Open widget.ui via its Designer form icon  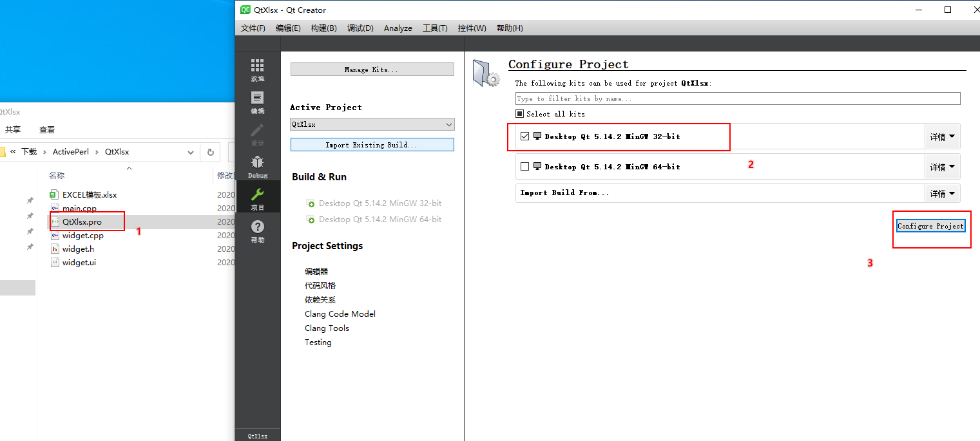[x=55, y=262]
